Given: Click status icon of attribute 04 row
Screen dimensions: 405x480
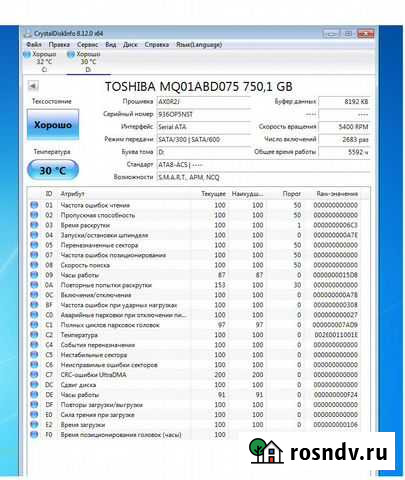Looking at the screenshot, I should 34,235.
